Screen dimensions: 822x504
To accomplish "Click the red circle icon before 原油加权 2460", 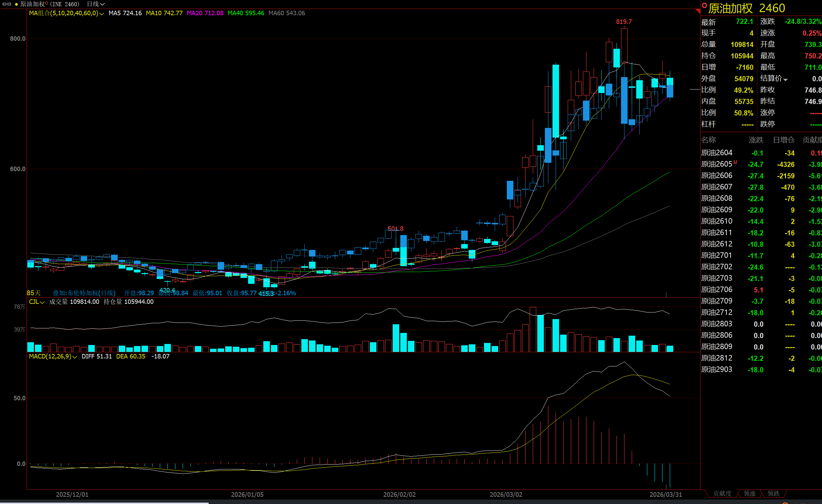I will pos(704,6).
